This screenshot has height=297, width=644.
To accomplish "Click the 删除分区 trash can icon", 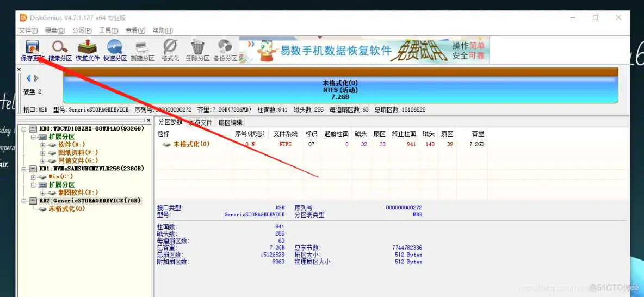I will (197, 50).
